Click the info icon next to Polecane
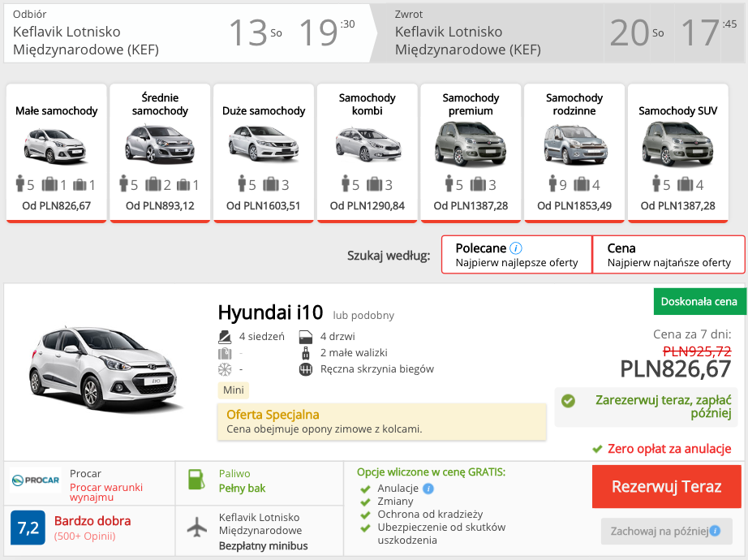 point(516,248)
